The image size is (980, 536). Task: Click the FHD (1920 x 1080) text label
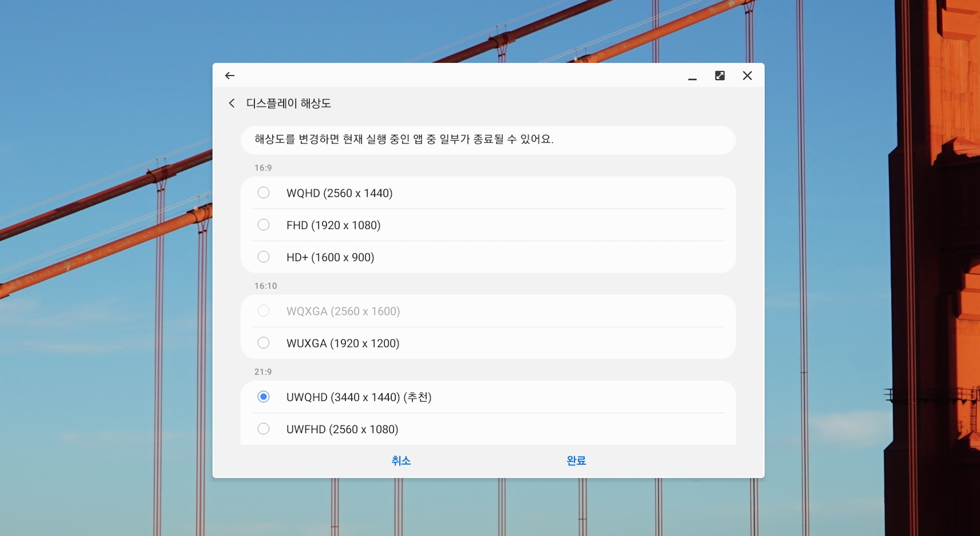point(333,225)
